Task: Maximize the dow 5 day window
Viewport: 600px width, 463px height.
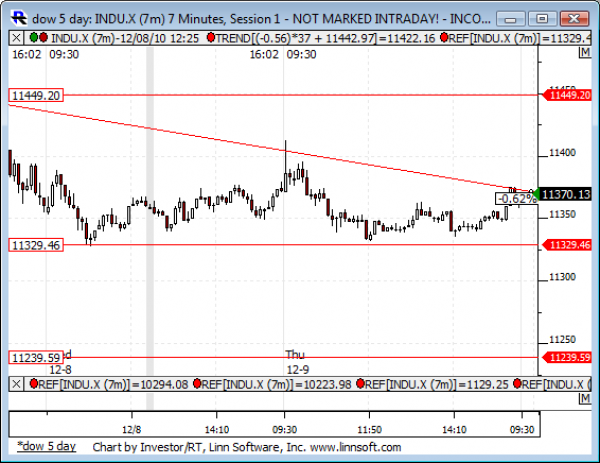Action: [542, 18]
